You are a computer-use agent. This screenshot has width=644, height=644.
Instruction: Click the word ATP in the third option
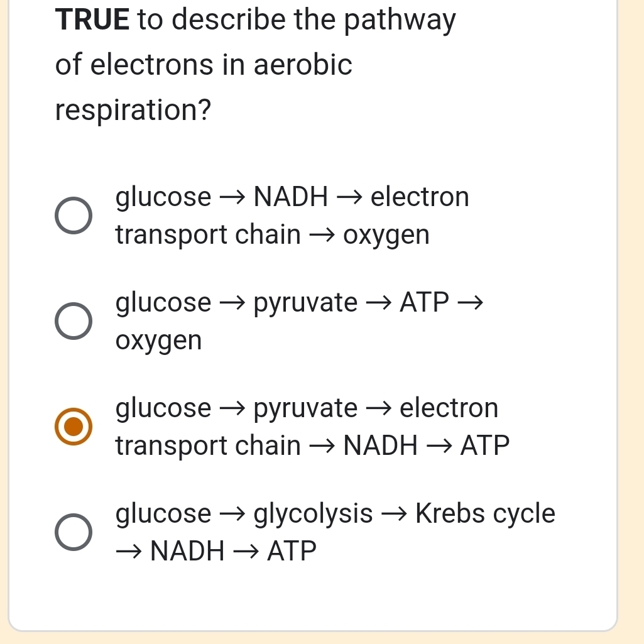[x=484, y=446]
